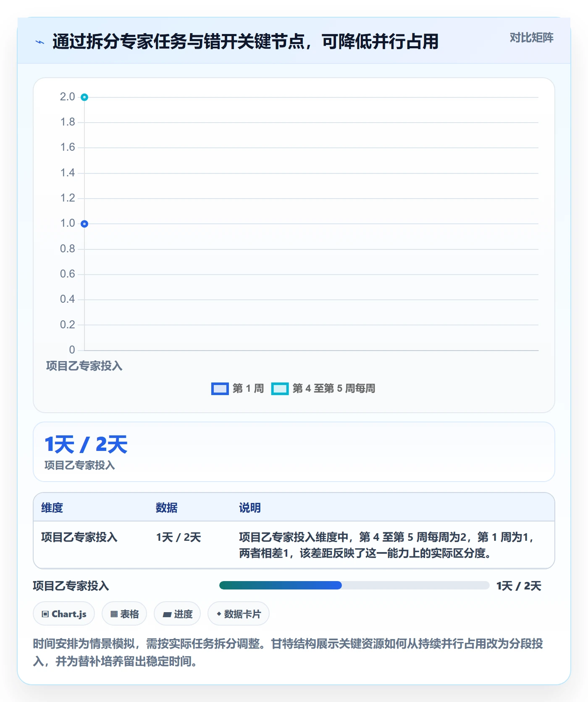The image size is (588, 702).
Task: Click the 数据 column header
Action: 167,508
